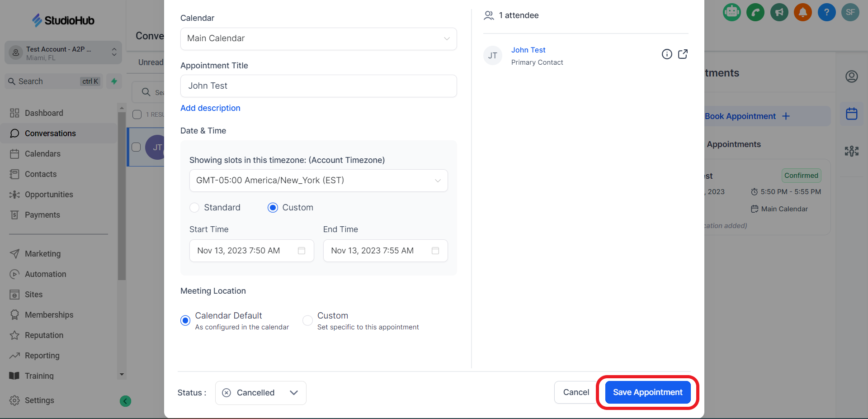
Task: Click the StudioHub logo
Action: 63,20
